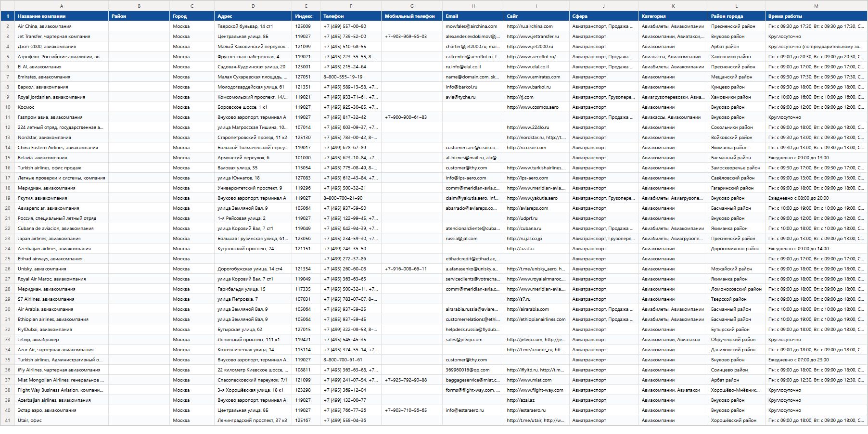Click the 'Телефон' header cell
The width and height of the screenshot is (868, 434).
pyautogui.click(x=351, y=16)
